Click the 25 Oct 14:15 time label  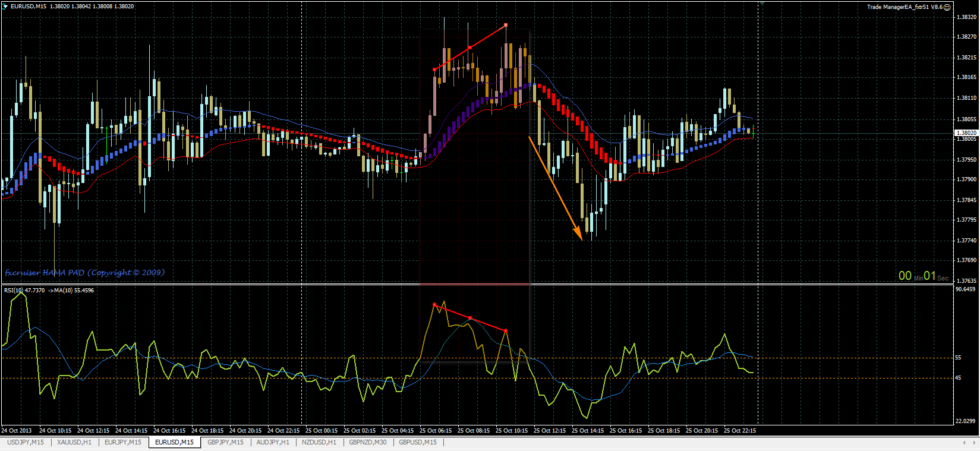click(588, 431)
